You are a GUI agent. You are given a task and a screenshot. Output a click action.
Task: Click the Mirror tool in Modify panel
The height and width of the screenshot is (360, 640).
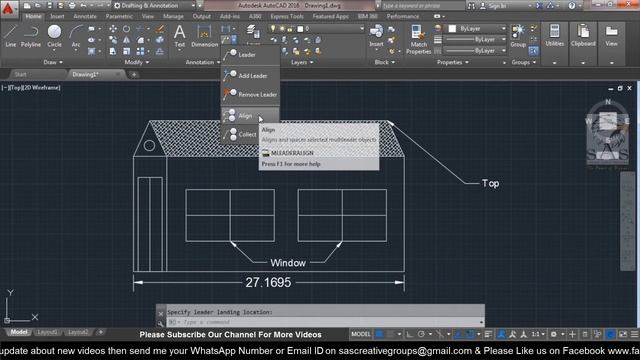coord(127,40)
